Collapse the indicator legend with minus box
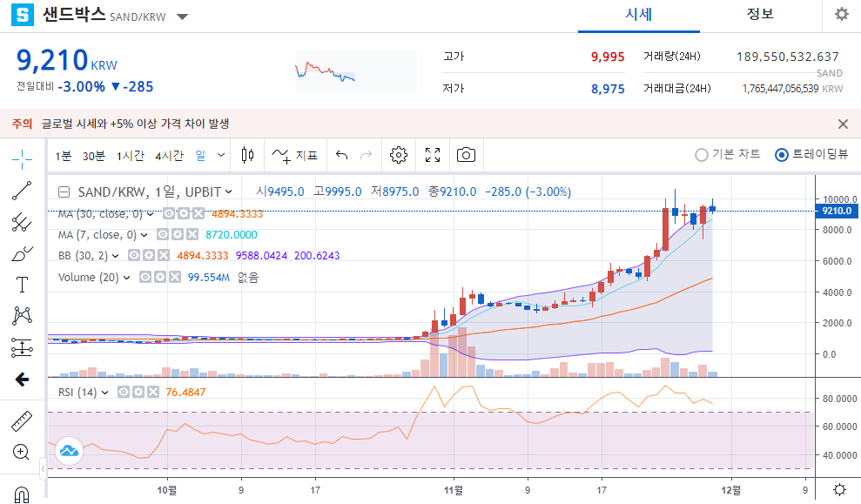The height and width of the screenshot is (504, 861). click(64, 192)
